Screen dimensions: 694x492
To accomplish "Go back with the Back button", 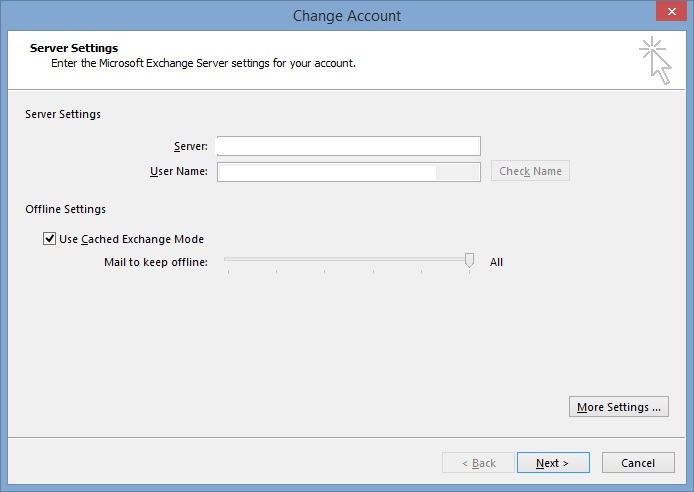I will pos(476,463).
